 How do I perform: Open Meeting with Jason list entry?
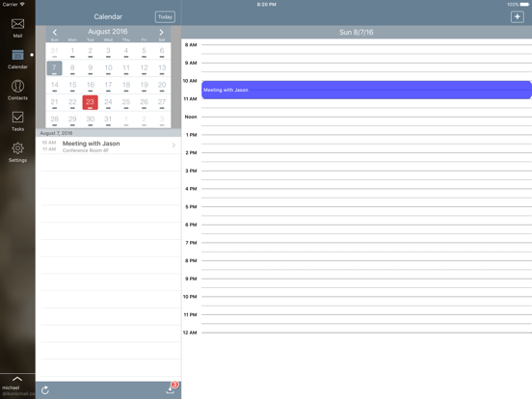click(x=109, y=146)
